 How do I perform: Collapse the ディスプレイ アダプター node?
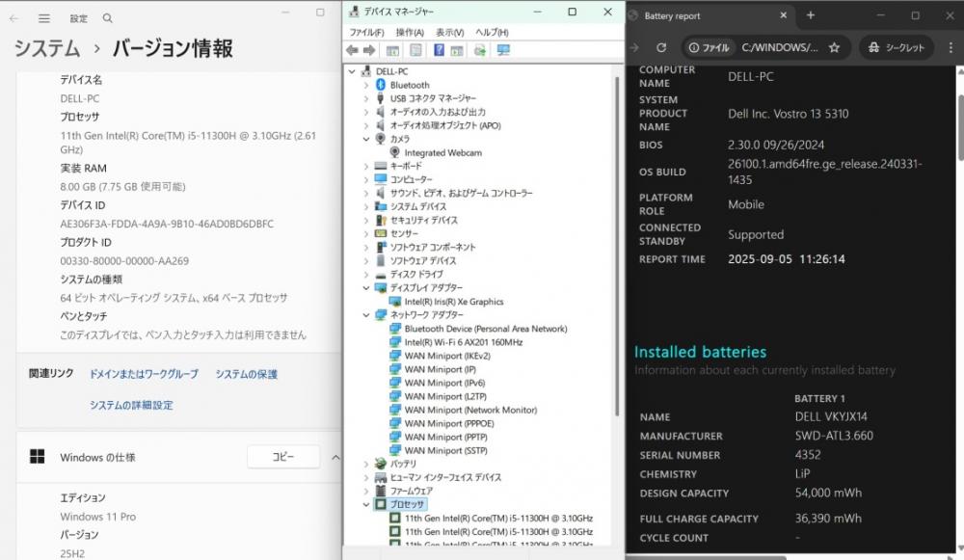[x=366, y=287]
